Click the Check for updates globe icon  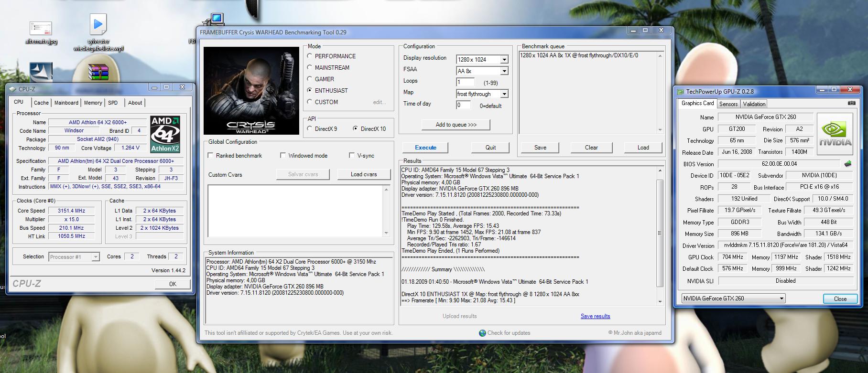tap(482, 333)
